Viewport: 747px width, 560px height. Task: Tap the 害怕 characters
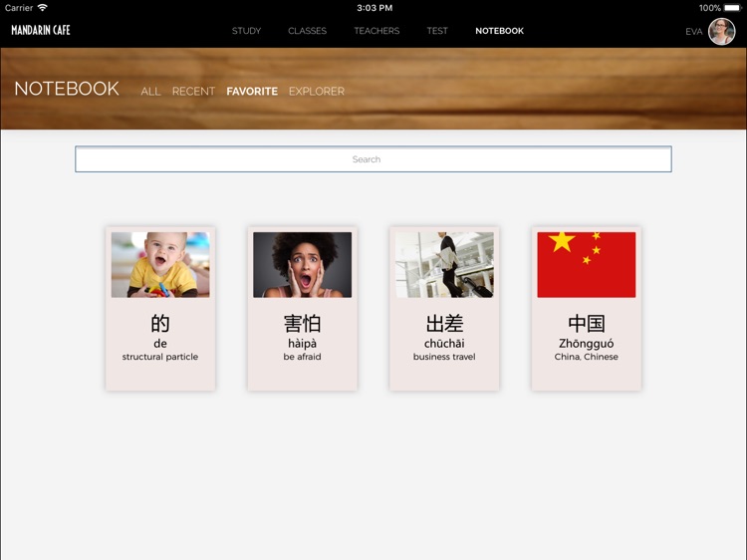pyautogui.click(x=303, y=324)
